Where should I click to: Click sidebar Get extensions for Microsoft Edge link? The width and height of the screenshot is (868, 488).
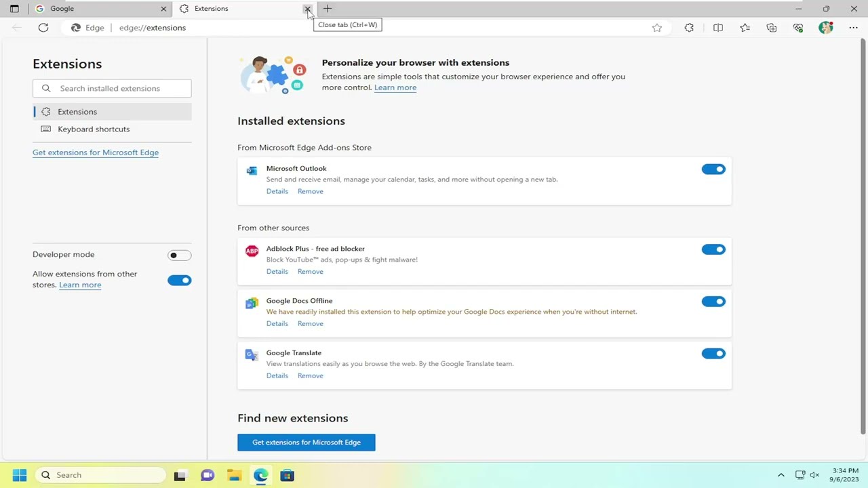pos(96,152)
